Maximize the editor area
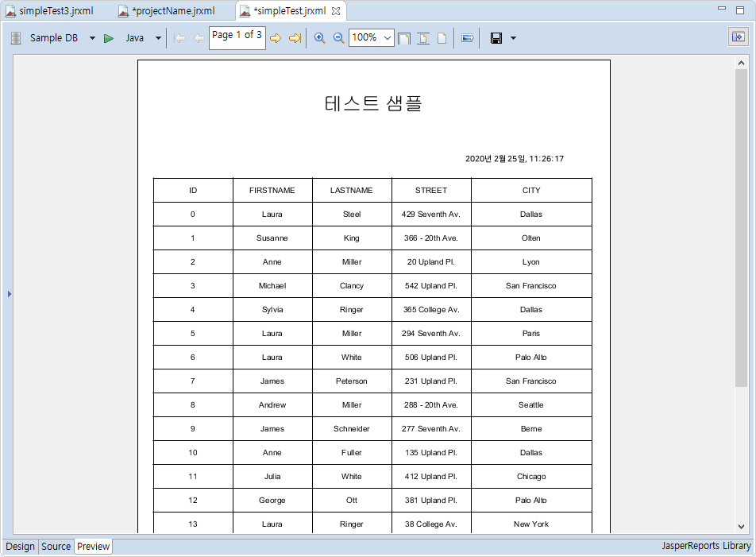This screenshot has height=557, width=756. tap(740, 10)
